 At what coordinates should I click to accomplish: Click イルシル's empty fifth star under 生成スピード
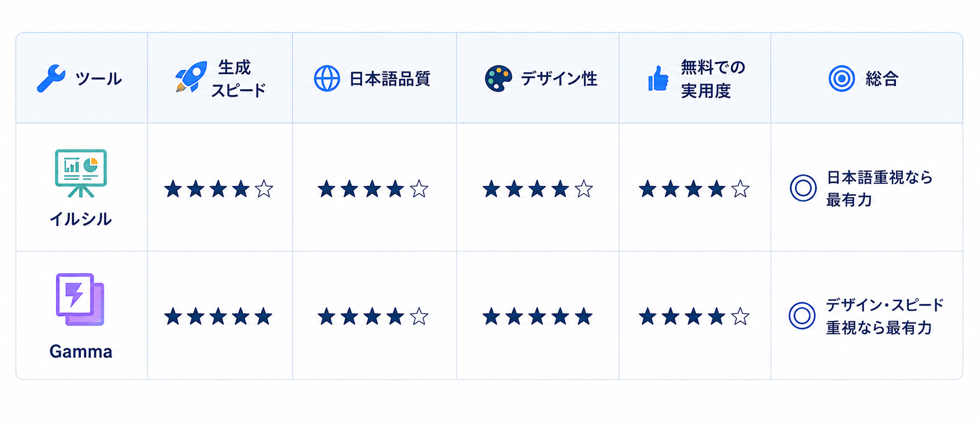[264, 189]
